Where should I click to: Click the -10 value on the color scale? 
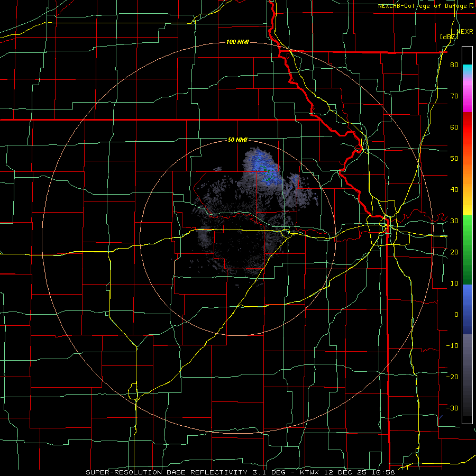(452, 346)
